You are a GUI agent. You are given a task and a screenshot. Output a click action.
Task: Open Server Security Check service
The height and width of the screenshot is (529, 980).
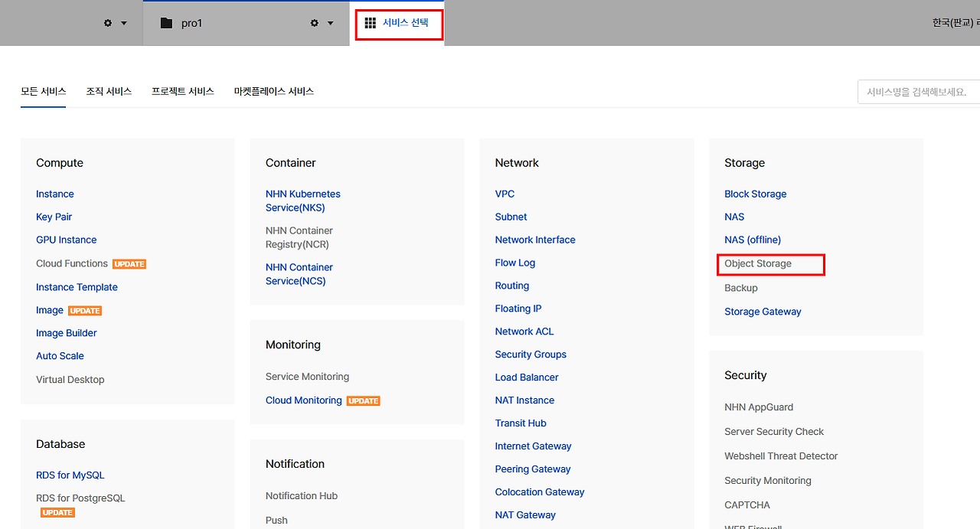click(x=774, y=432)
